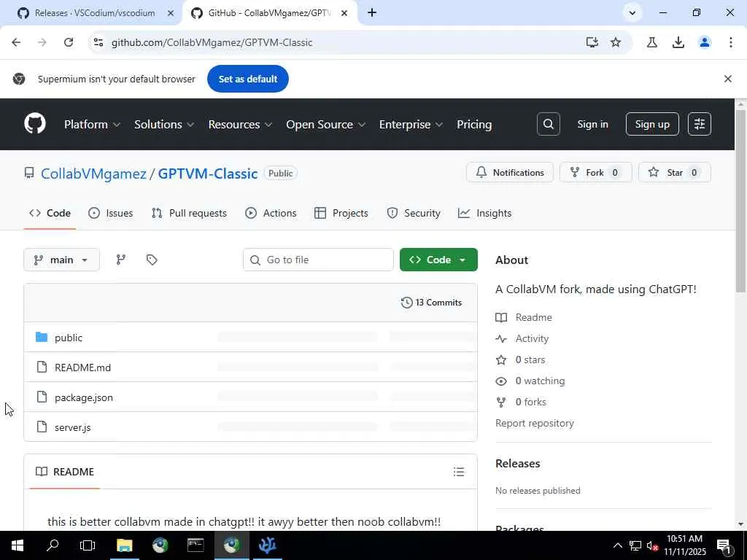This screenshot has height=560, width=747.
Task: Open browser profile avatar icon
Action: (x=704, y=42)
